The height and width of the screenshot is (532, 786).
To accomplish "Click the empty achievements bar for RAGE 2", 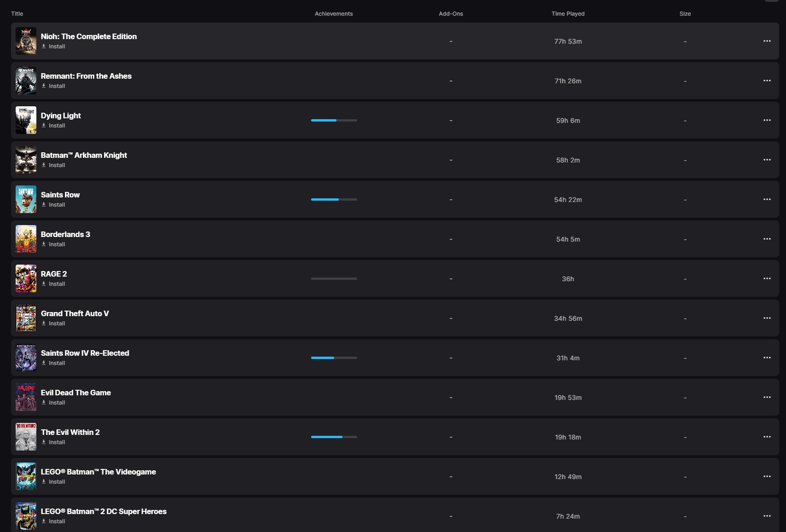I will click(334, 278).
